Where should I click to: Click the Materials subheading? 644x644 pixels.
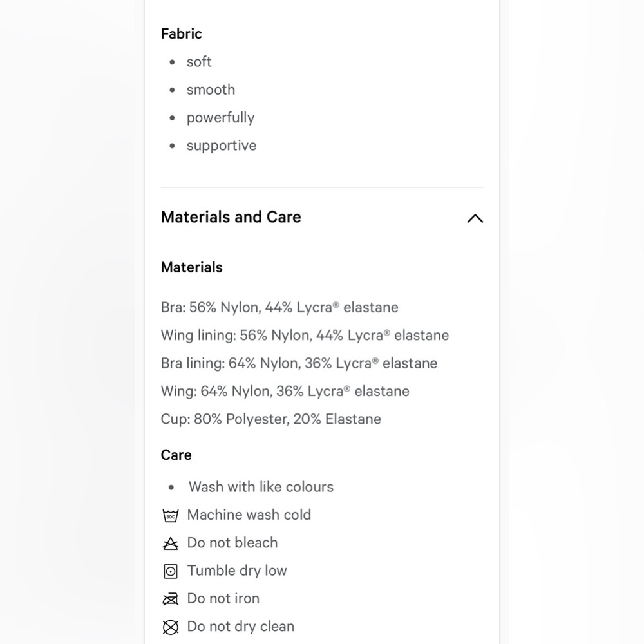pos(192,267)
